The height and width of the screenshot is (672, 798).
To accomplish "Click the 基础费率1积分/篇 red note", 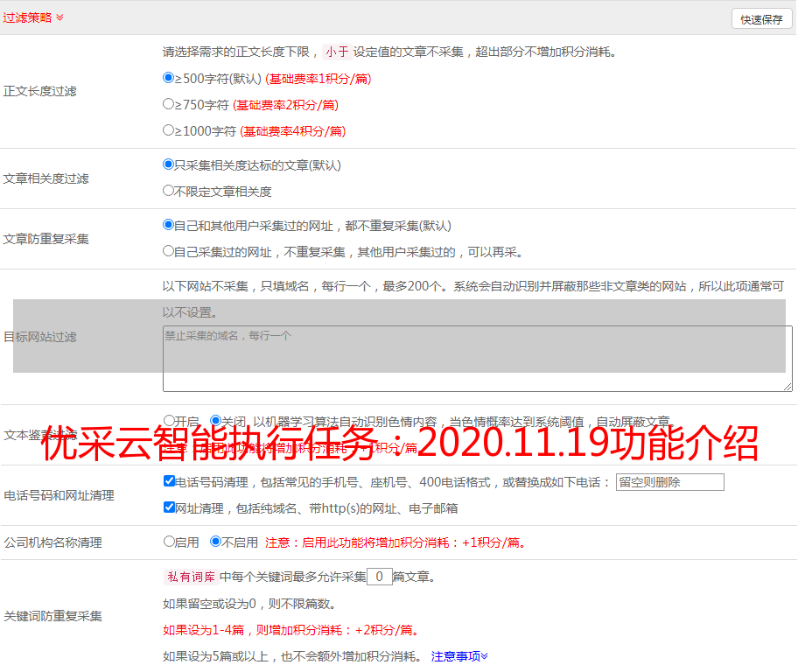I will click(x=318, y=79).
